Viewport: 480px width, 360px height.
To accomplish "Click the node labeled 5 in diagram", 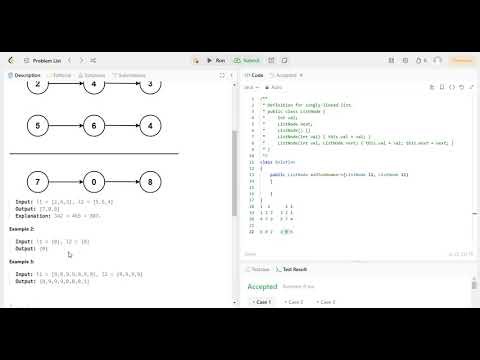I will 38,126.
